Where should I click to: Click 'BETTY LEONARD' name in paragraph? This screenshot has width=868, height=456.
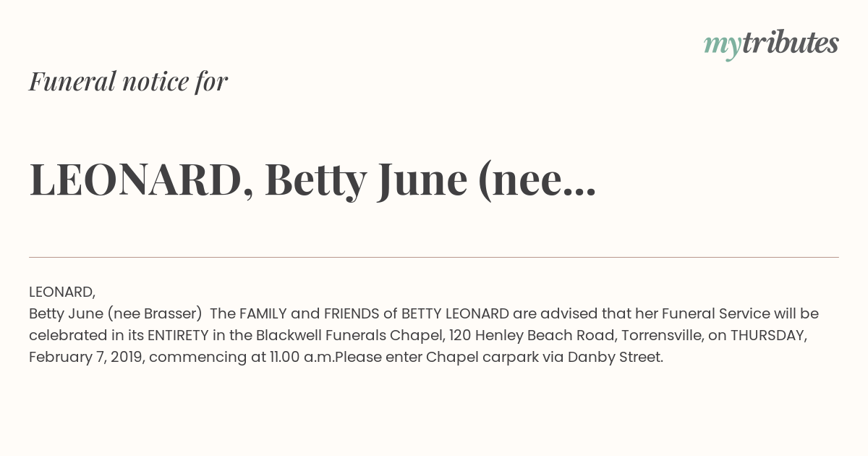point(456,313)
